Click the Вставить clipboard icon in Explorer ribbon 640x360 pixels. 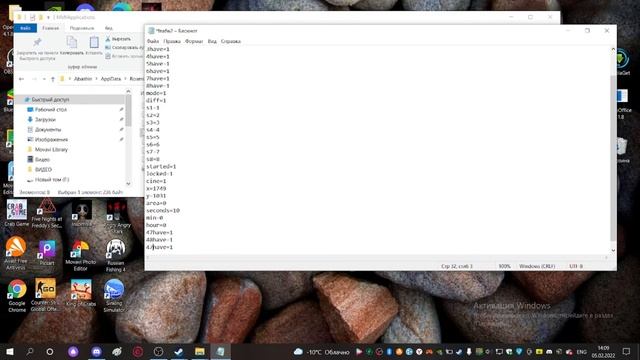pyautogui.click(x=94, y=42)
